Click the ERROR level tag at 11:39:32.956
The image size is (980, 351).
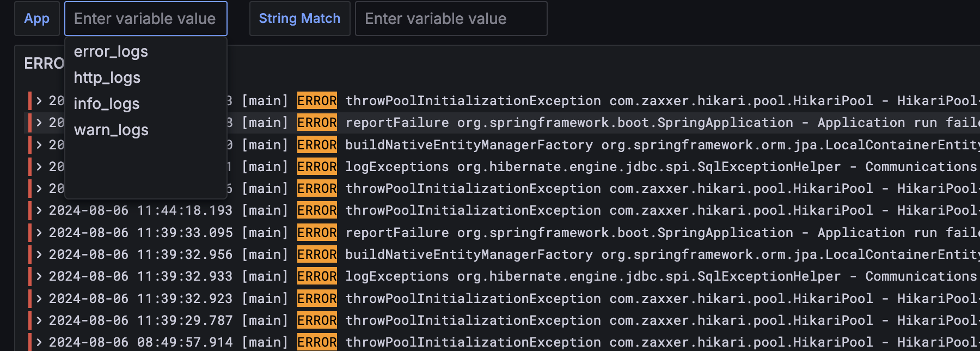pyautogui.click(x=317, y=255)
